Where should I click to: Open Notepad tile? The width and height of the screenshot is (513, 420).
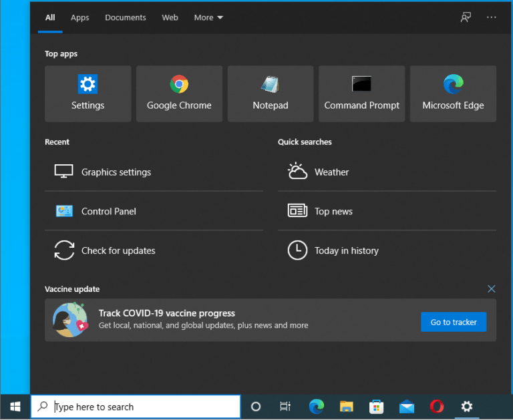pyautogui.click(x=271, y=94)
